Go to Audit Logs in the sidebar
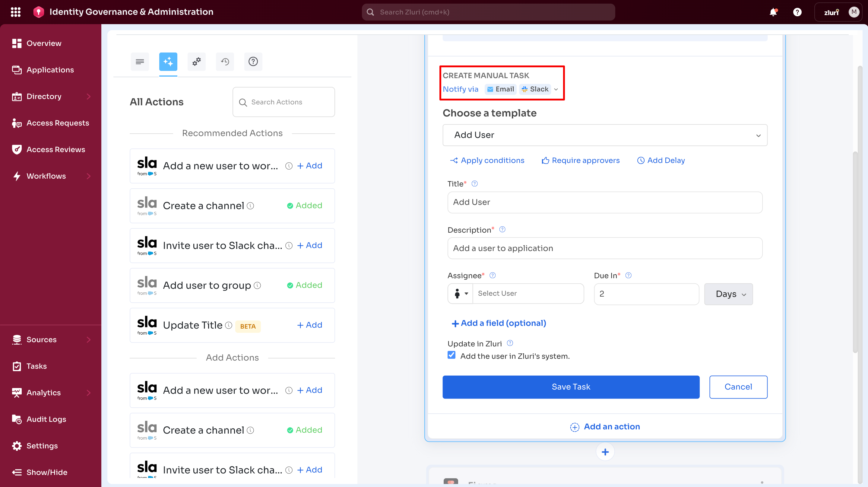 (46, 419)
